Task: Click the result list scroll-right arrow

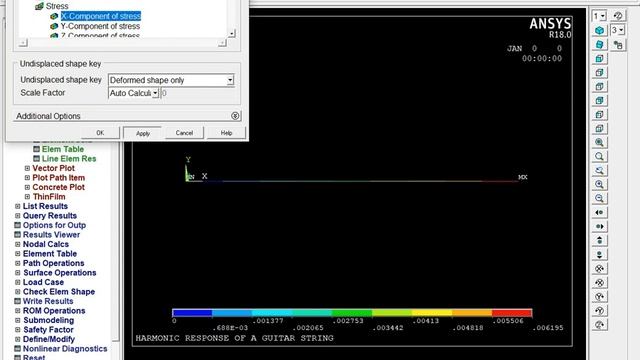Action: click(x=222, y=43)
